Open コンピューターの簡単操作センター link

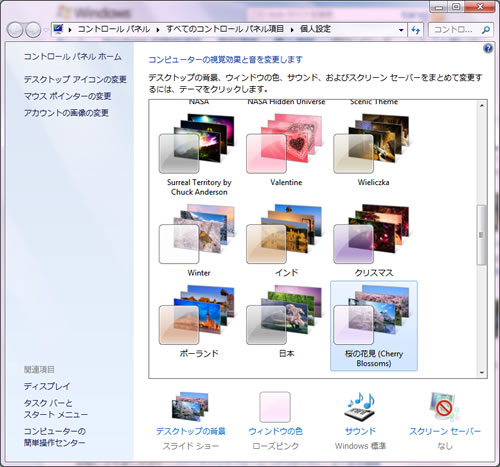coord(55,437)
